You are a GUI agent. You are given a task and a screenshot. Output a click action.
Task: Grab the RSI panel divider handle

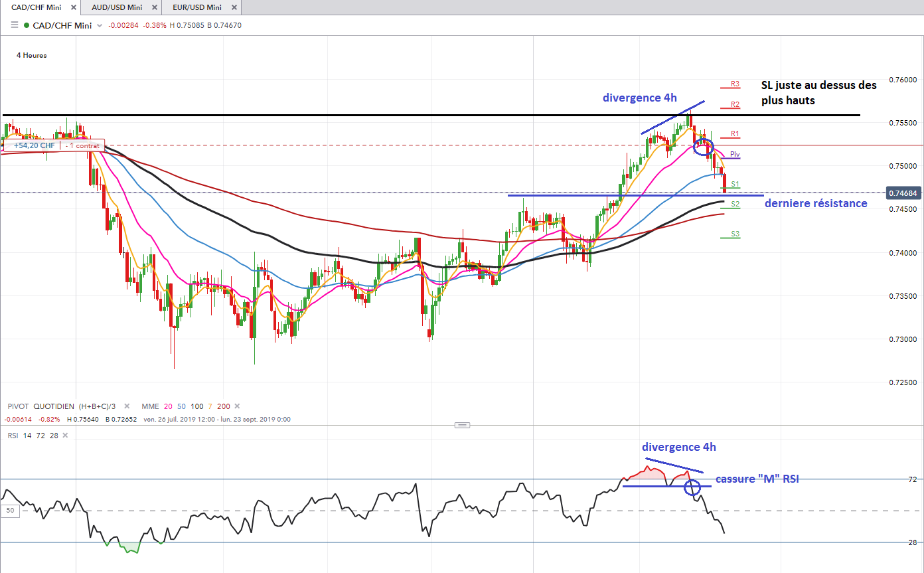coord(463,425)
